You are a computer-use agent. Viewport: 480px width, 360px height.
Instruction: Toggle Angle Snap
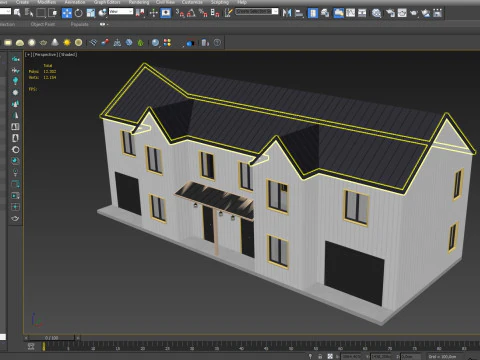tap(191, 13)
